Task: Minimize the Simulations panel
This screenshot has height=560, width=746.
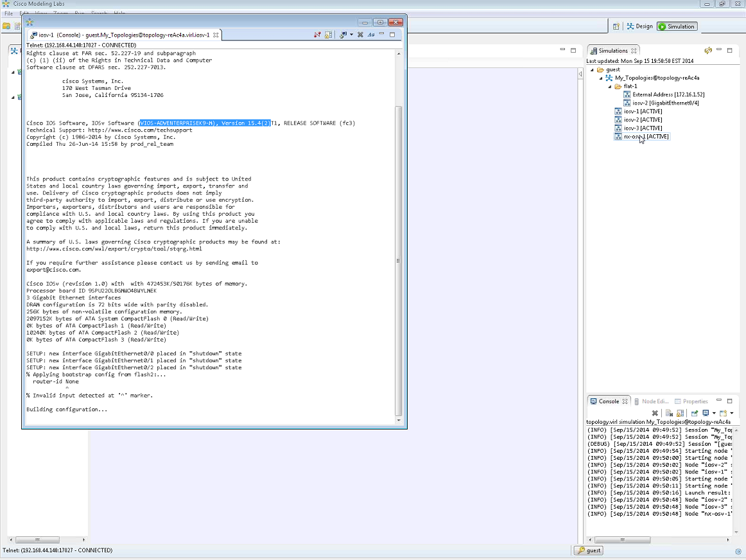Action: [x=719, y=49]
